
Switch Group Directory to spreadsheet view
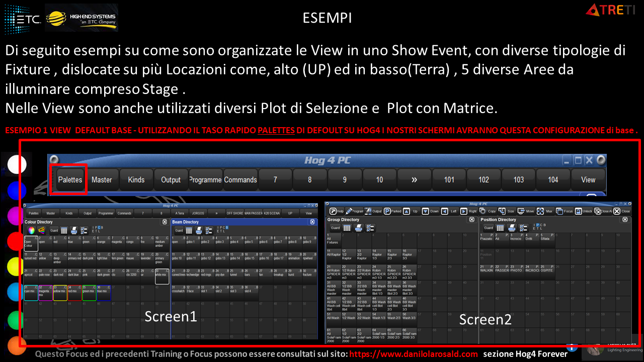347,228
